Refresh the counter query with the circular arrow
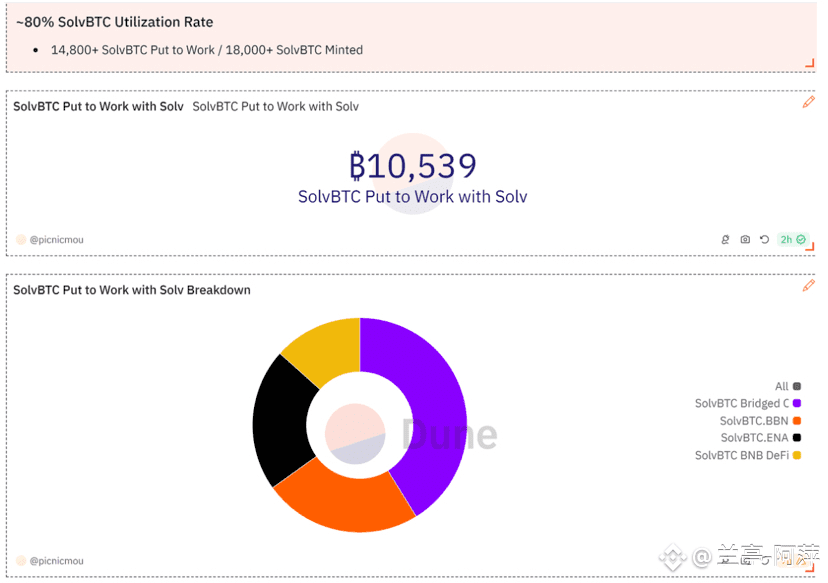Screen dimensions: 828x583 click(x=764, y=239)
